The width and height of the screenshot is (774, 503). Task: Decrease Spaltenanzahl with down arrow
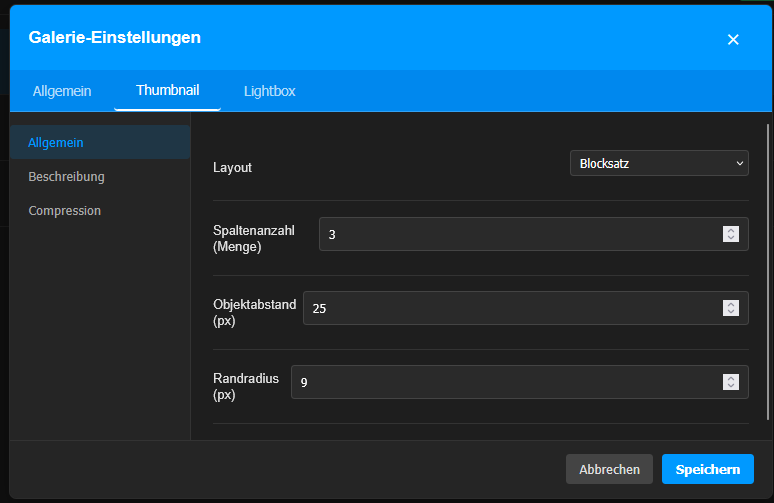[731, 238]
